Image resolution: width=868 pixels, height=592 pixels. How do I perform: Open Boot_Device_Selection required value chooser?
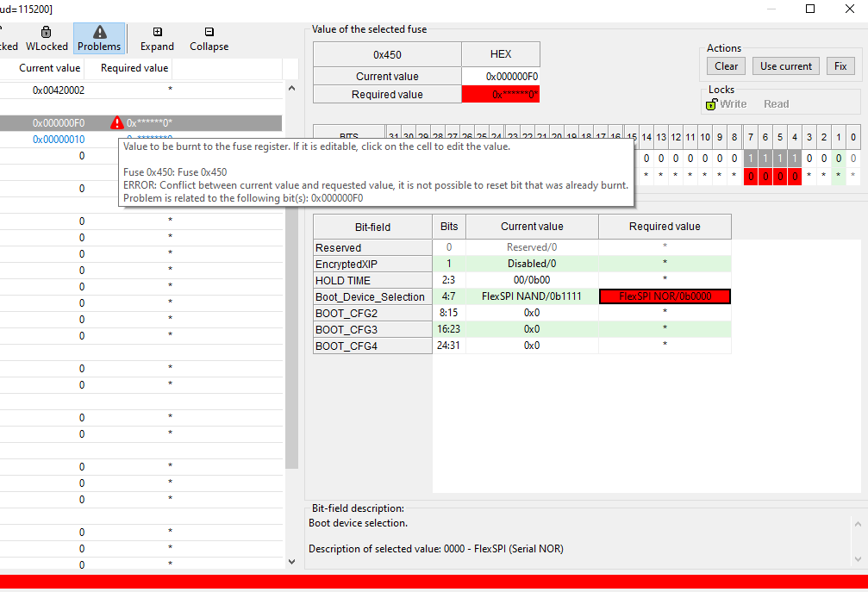click(x=665, y=296)
